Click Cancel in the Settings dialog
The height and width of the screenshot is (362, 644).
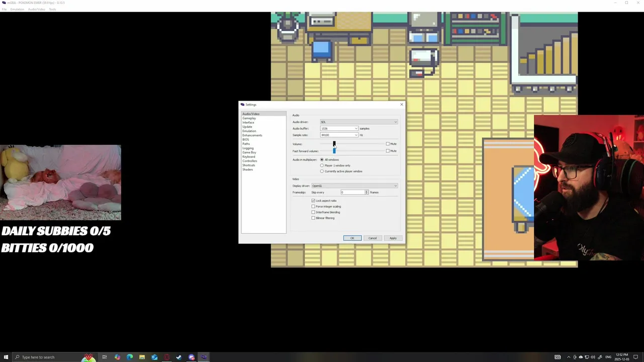click(372, 238)
